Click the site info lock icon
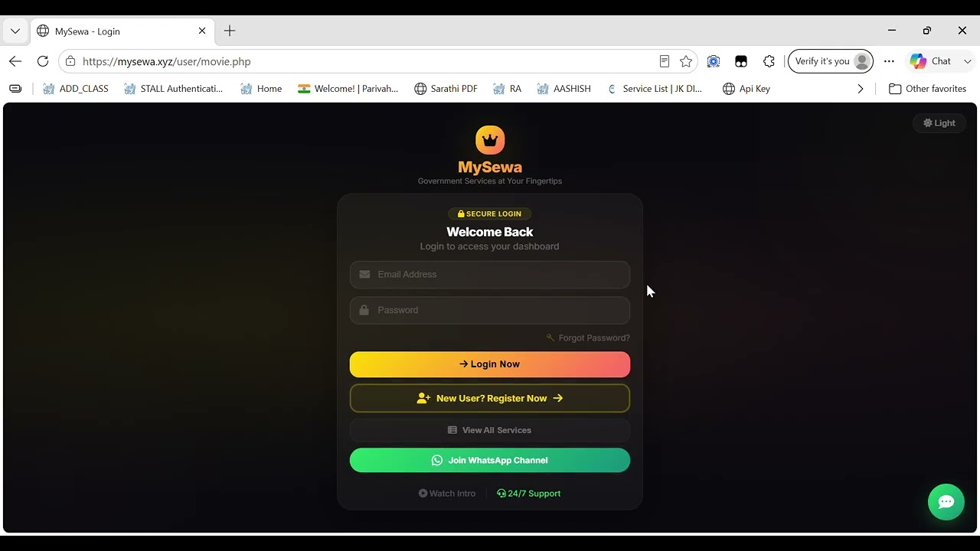 tap(70, 61)
